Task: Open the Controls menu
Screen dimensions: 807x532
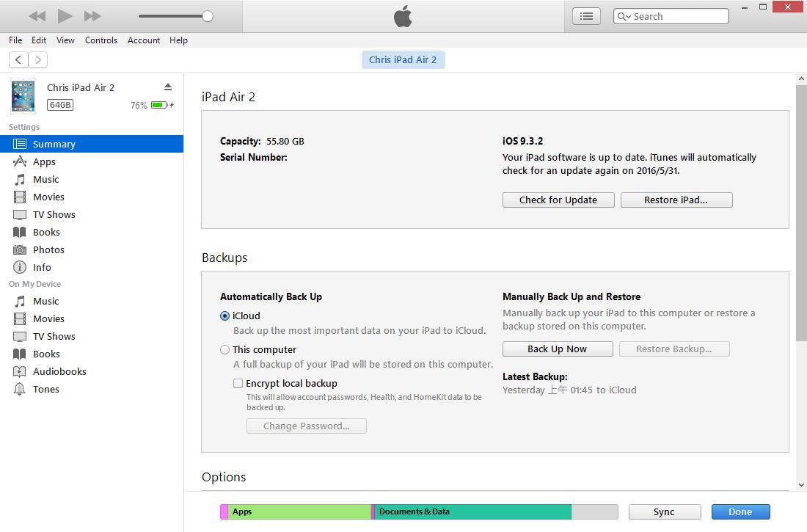Action: tap(101, 40)
